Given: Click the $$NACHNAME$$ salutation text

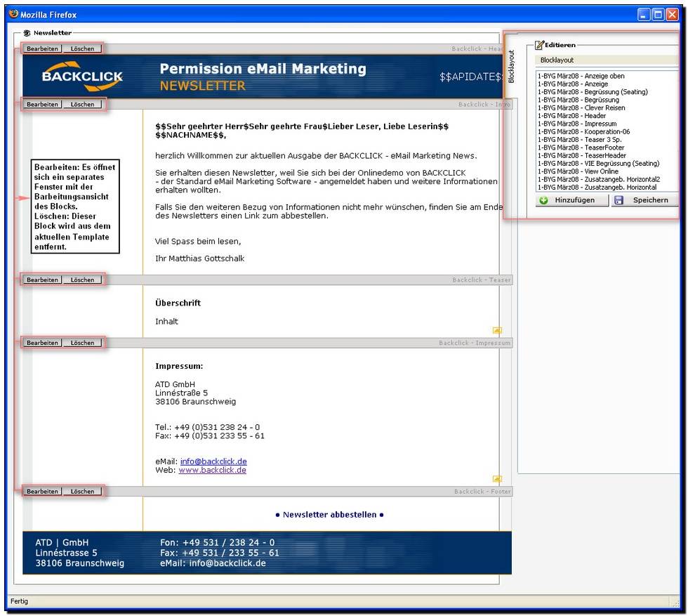Looking at the screenshot, I should [190, 136].
